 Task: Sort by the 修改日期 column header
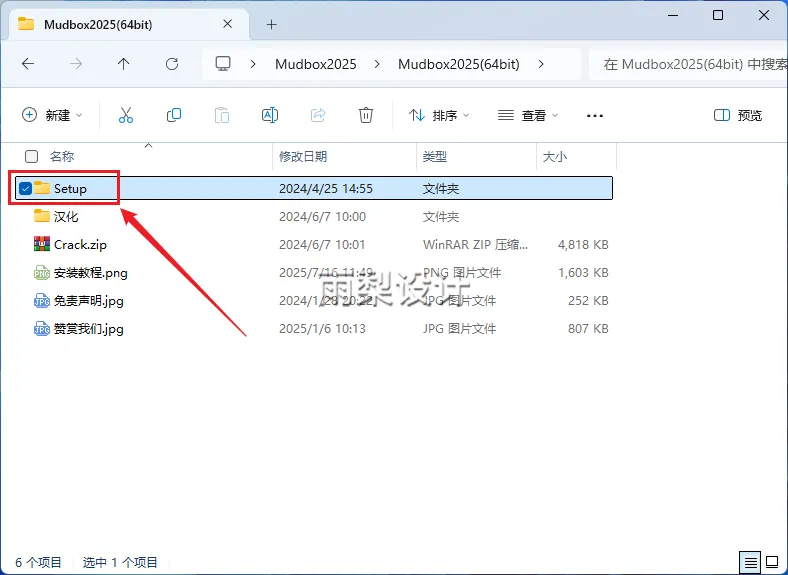coord(303,156)
